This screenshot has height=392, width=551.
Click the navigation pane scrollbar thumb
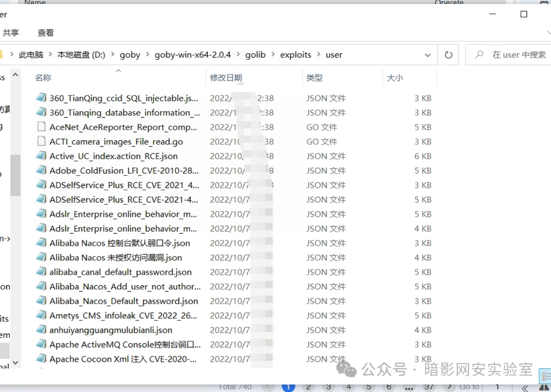[x=15, y=175]
